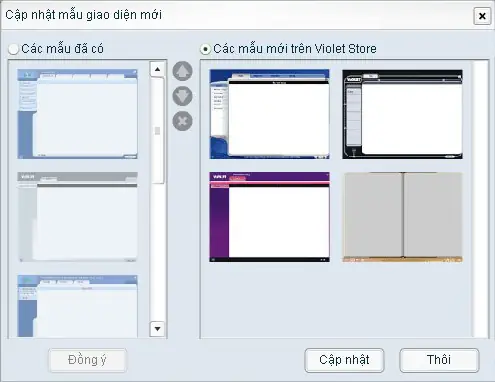Click the scrollbar thumb in the templates list
The width and height of the screenshot is (495, 382).
tap(158, 130)
